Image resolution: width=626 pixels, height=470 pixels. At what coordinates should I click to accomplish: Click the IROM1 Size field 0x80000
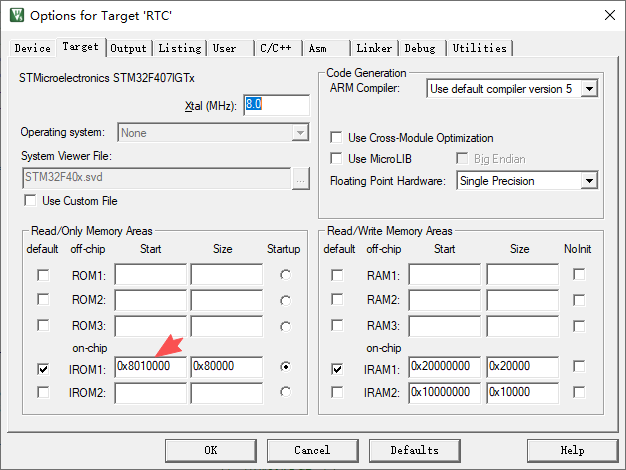click(x=227, y=367)
